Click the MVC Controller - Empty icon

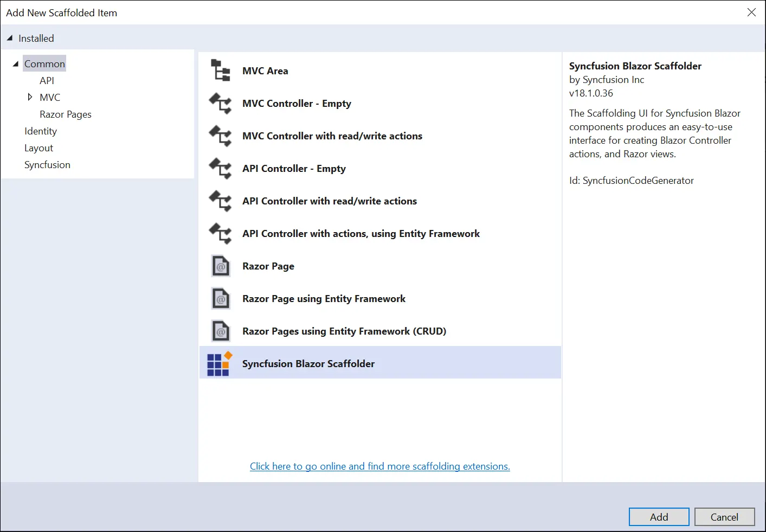click(x=220, y=103)
